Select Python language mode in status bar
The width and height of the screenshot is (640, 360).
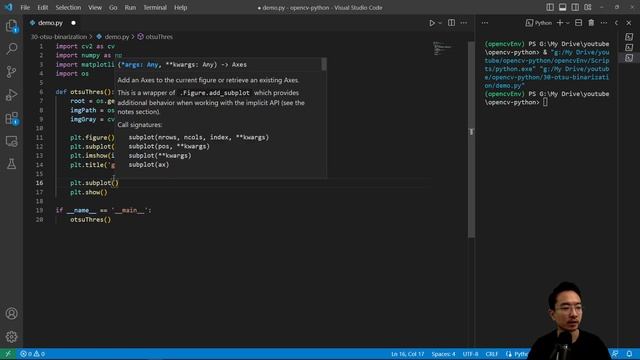pyautogui.click(x=517, y=354)
